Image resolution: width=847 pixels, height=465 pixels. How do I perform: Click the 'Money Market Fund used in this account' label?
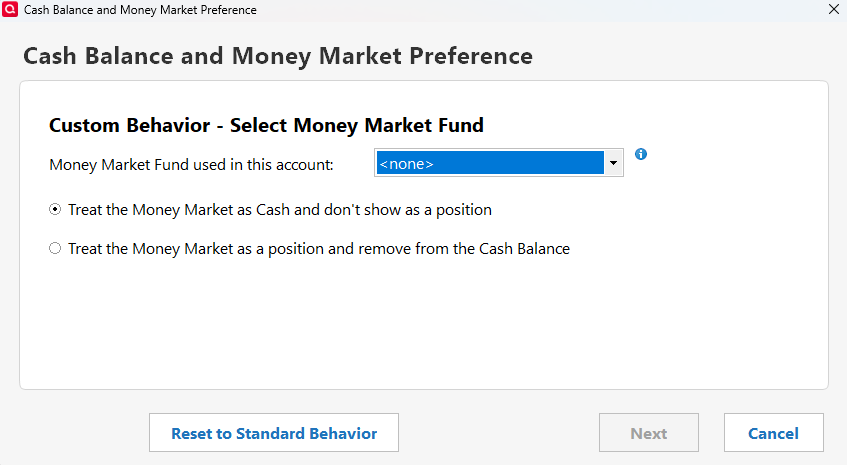point(191,164)
